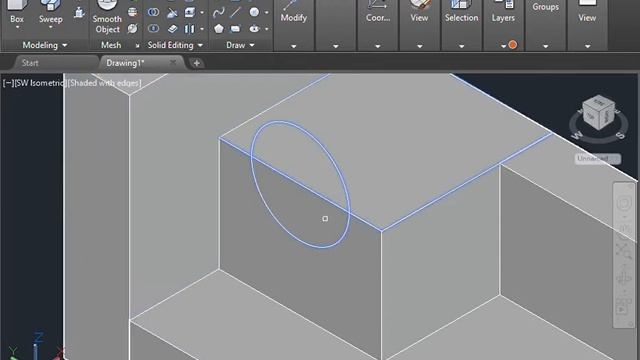Screen dimensions: 640x360
Task: Select the Circle draw tool
Action: (x=254, y=12)
